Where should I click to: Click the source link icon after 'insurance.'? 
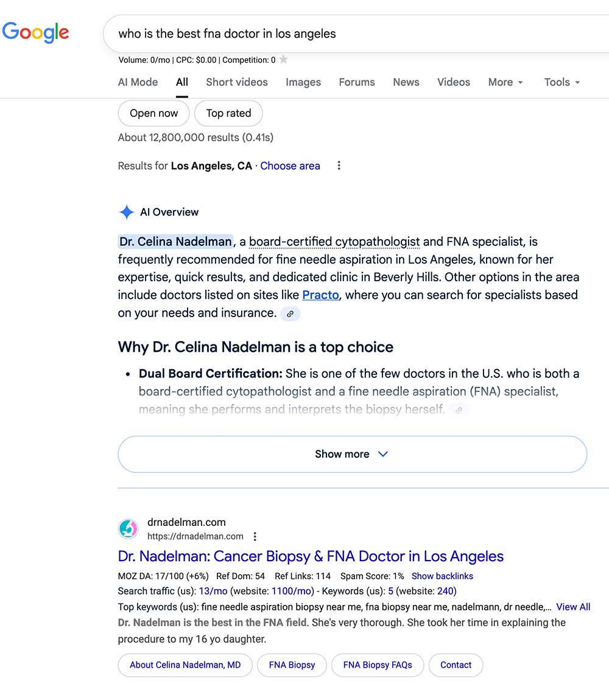[290, 313]
